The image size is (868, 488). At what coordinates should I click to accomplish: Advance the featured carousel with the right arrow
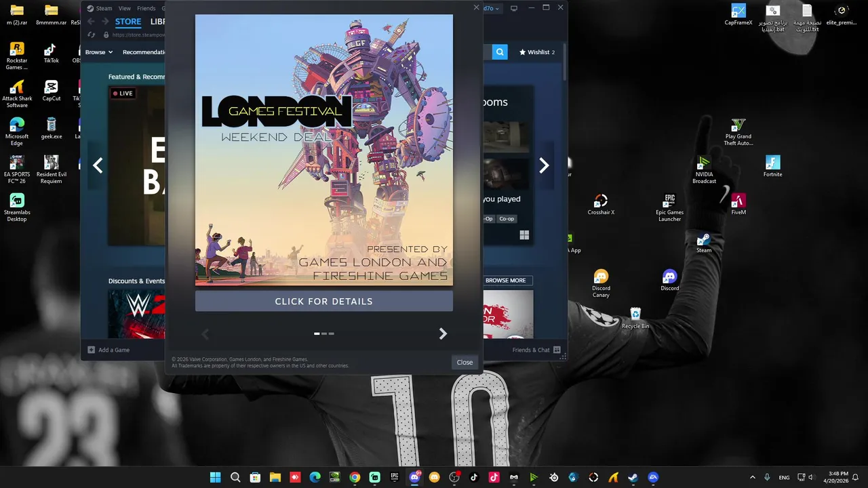point(544,165)
